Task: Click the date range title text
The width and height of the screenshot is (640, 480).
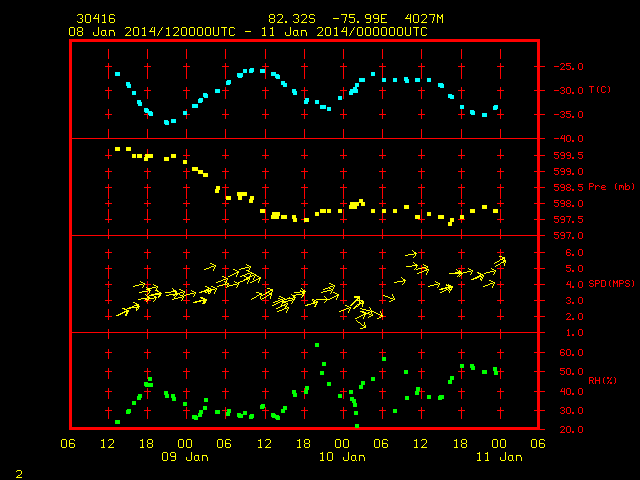Action: click(x=248, y=32)
